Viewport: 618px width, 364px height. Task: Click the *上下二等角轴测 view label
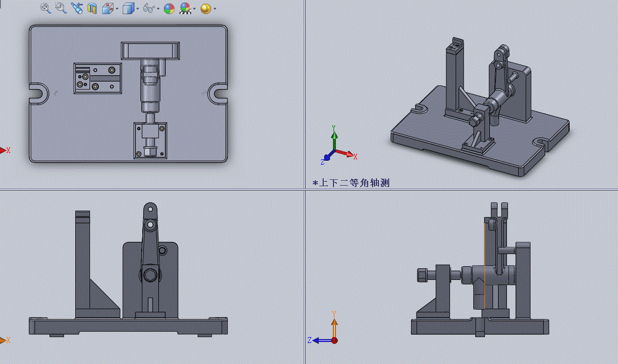click(351, 183)
